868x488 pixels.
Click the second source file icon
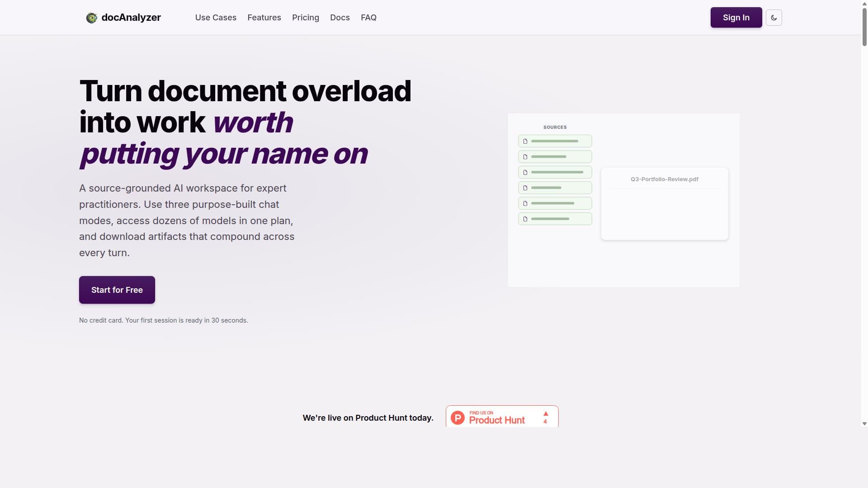click(x=525, y=157)
